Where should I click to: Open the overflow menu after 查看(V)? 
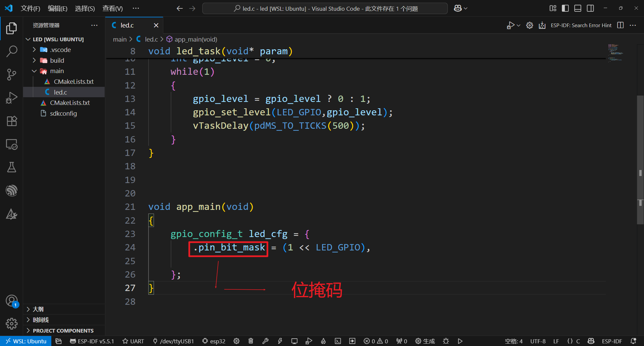pyautogui.click(x=136, y=8)
